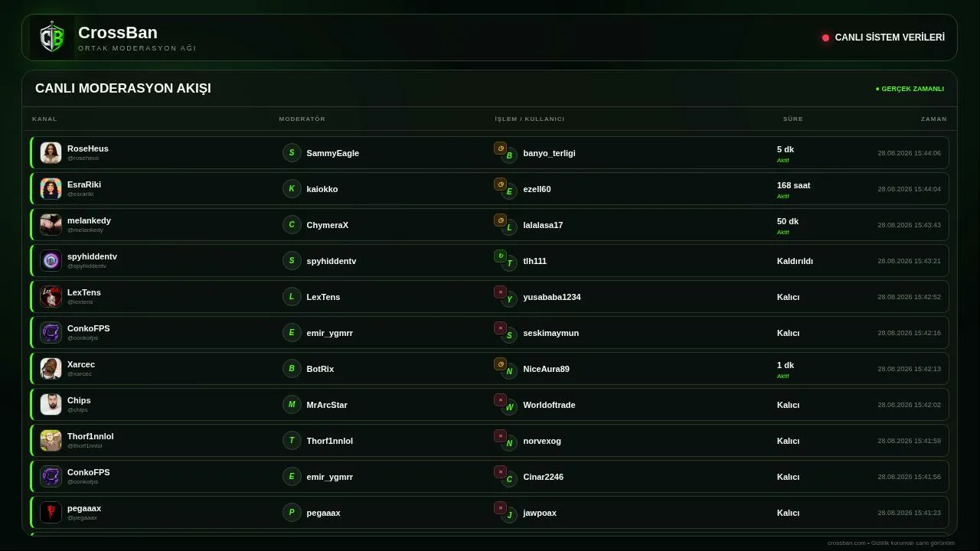The width and height of the screenshot is (980, 551).
Task: Open the melankedy channel name
Action: [x=89, y=220]
